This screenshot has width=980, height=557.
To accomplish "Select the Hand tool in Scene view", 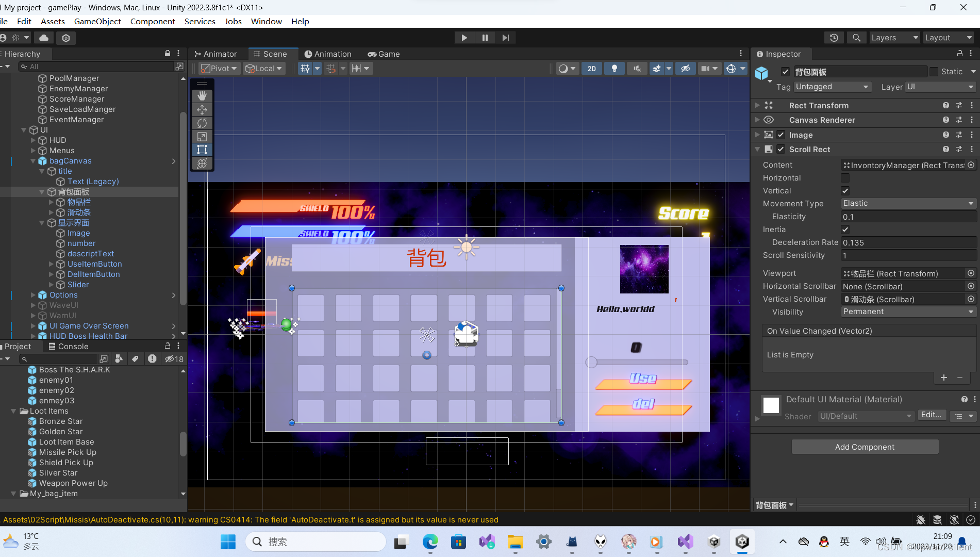I will [x=202, y=95].
